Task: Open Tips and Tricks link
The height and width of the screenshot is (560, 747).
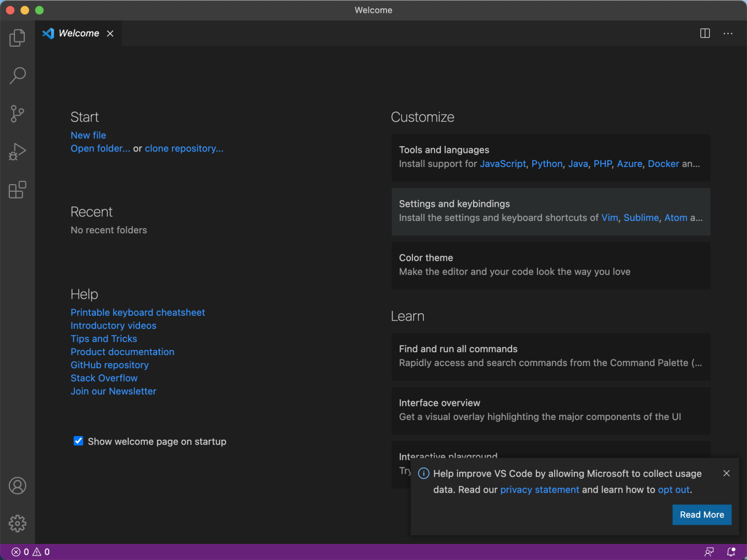Action: pyautogui.click(x=104, y=339)
